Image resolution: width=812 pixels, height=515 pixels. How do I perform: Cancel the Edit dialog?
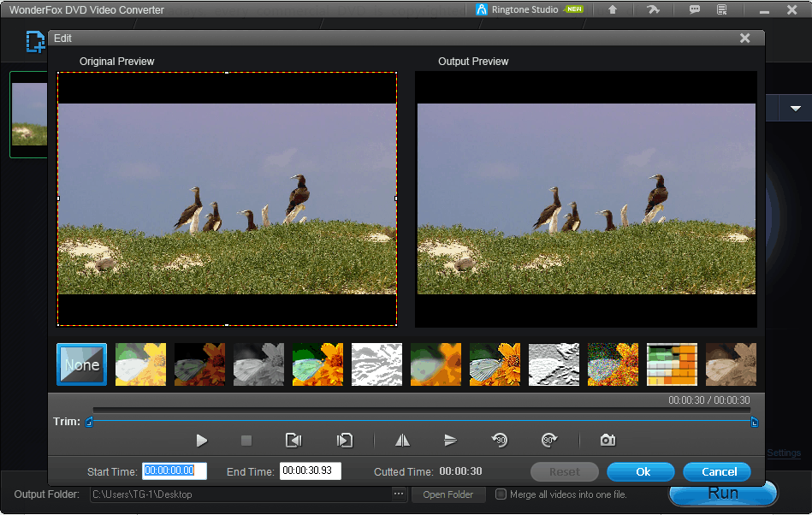click(x=717, y=471)
